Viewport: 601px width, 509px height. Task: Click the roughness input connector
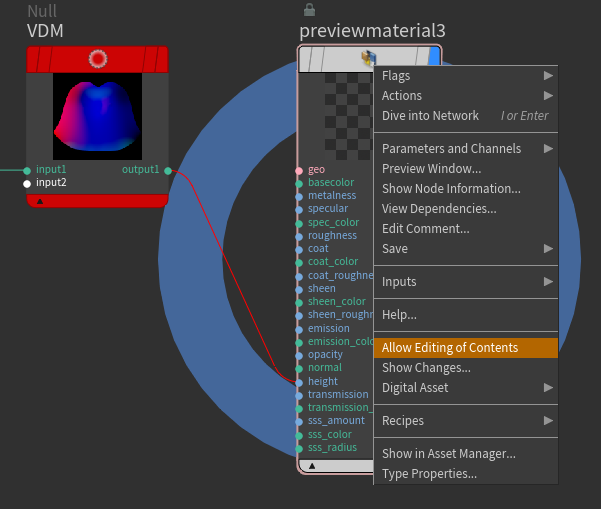[299, 236]
